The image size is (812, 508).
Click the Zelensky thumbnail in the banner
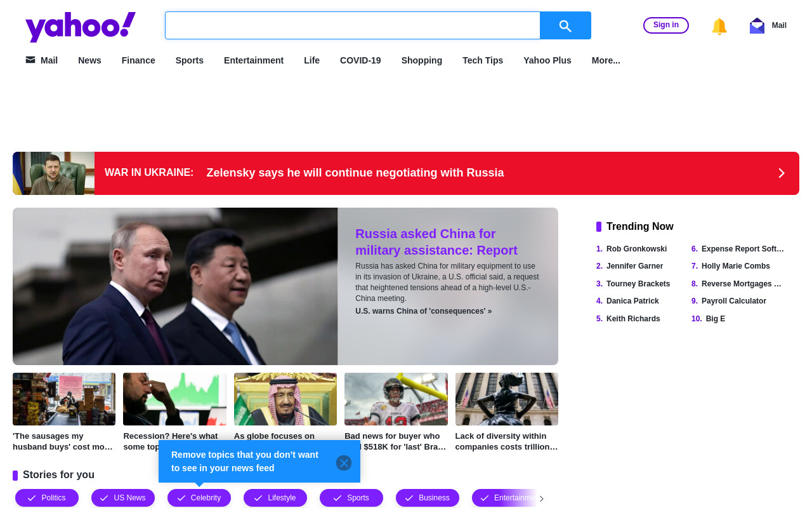click(53, 173)
